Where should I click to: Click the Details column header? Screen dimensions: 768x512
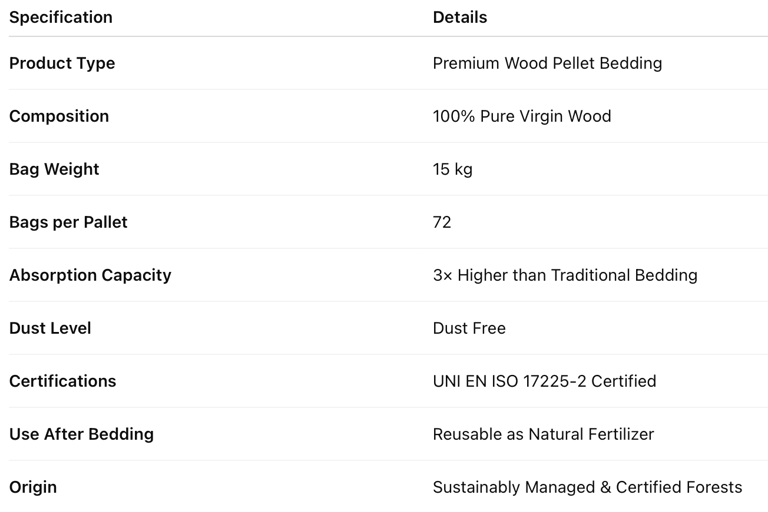click(x=460, y=17)
